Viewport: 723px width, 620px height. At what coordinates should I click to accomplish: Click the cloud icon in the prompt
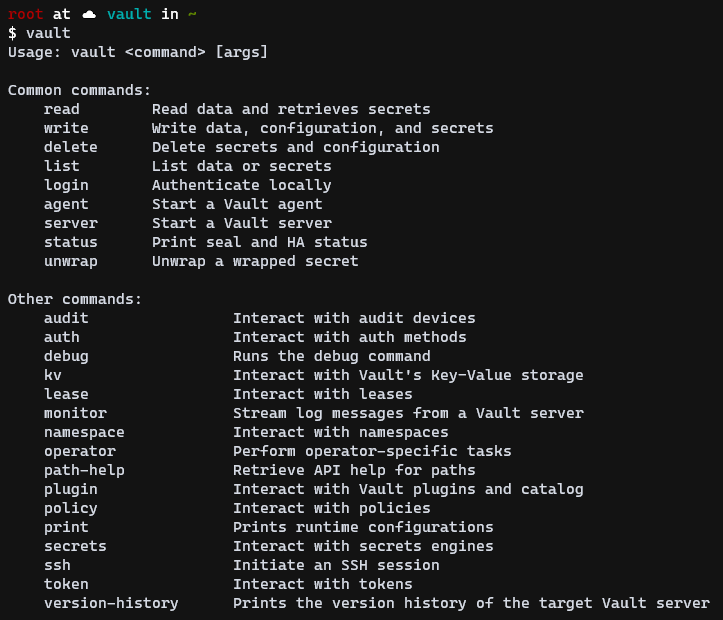click(89, 14)
